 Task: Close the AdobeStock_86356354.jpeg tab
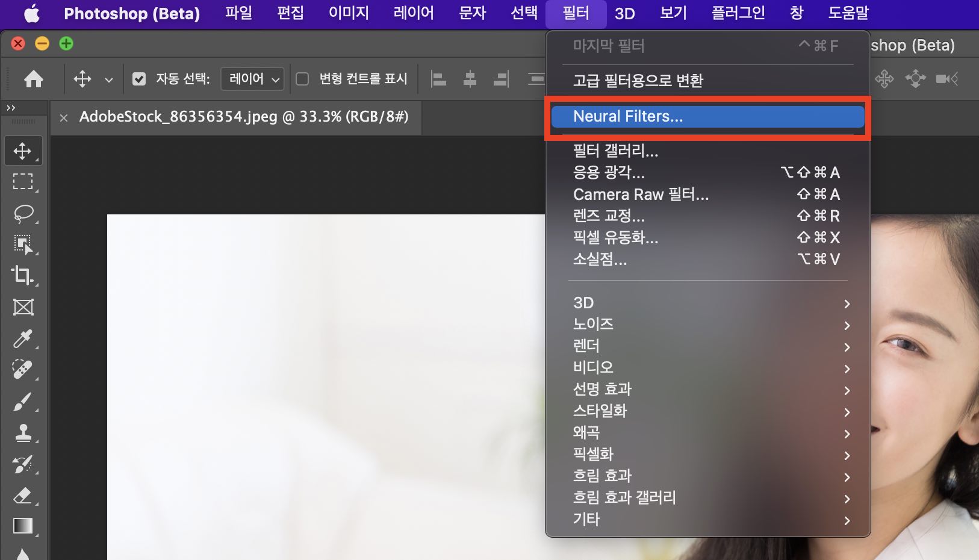click(64, 118)
